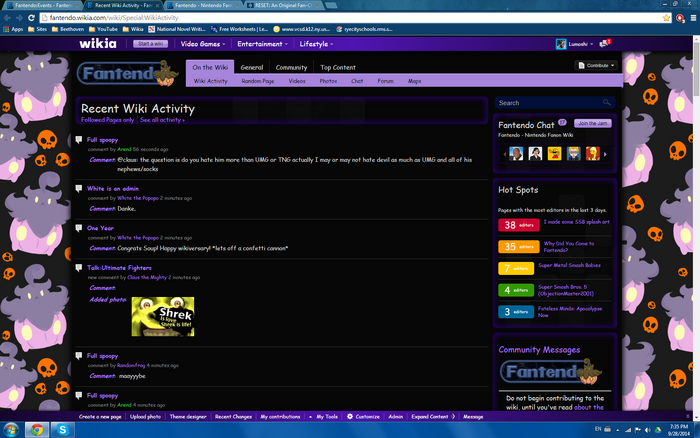The height and width of the screenshot is (438, 700).
Task: Open the Forum submenu link
Action: pyautogui.click(x=385, y=81)
